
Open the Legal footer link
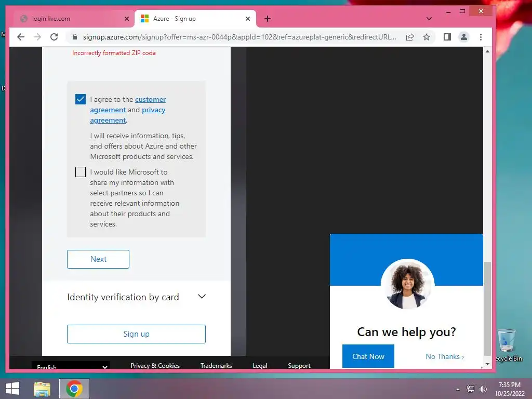[260, 365]
